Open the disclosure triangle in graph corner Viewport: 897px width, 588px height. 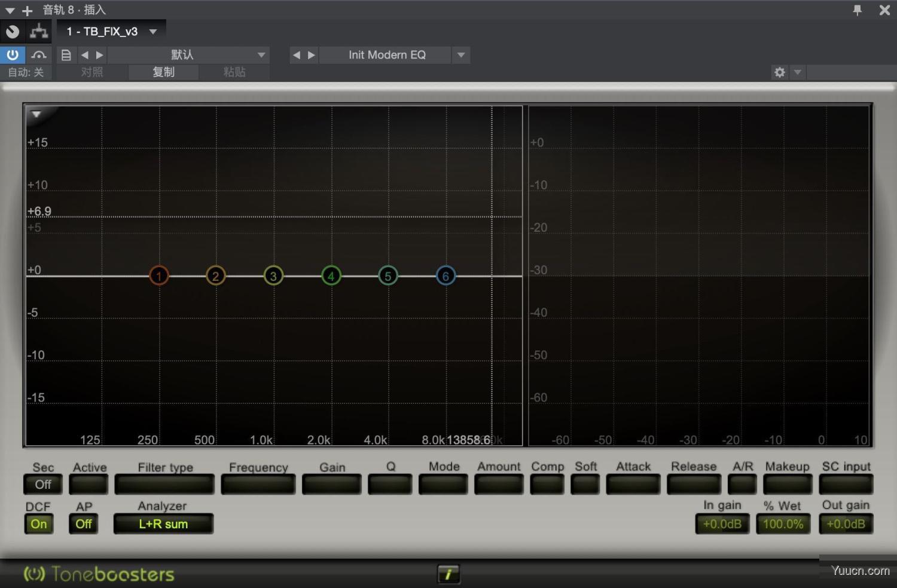pyautogui.click(x=36, y=114)
